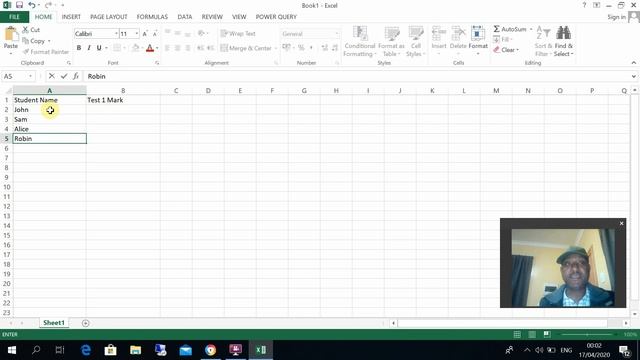Select cell containing Alice
640x360 pixels.
point(49,129)
